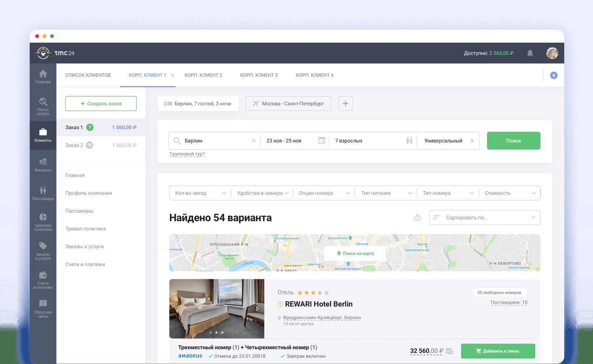
Task: Add another service with the plus button
Action: coord(346,103)
